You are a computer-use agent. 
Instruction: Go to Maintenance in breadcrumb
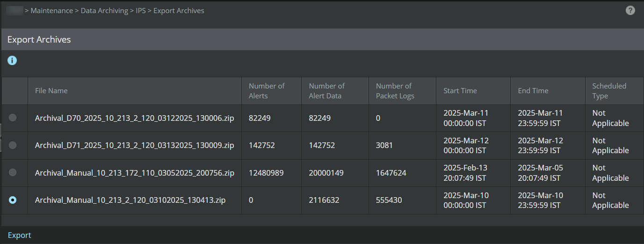pos(52,10)
